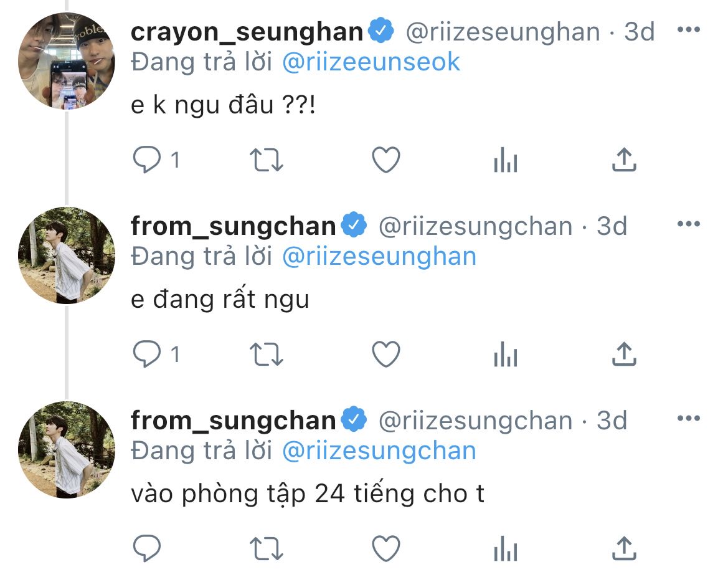Reply to crayon_seunghan's tweet
The height and width of the screenshot is (572, 728).
pyautogui.click(x=147, y=160)
